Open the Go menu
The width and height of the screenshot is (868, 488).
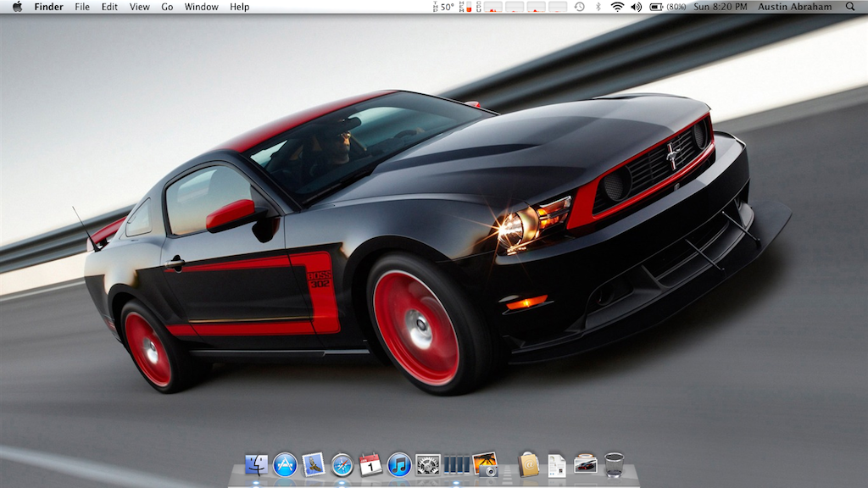[x=167, y=7]
